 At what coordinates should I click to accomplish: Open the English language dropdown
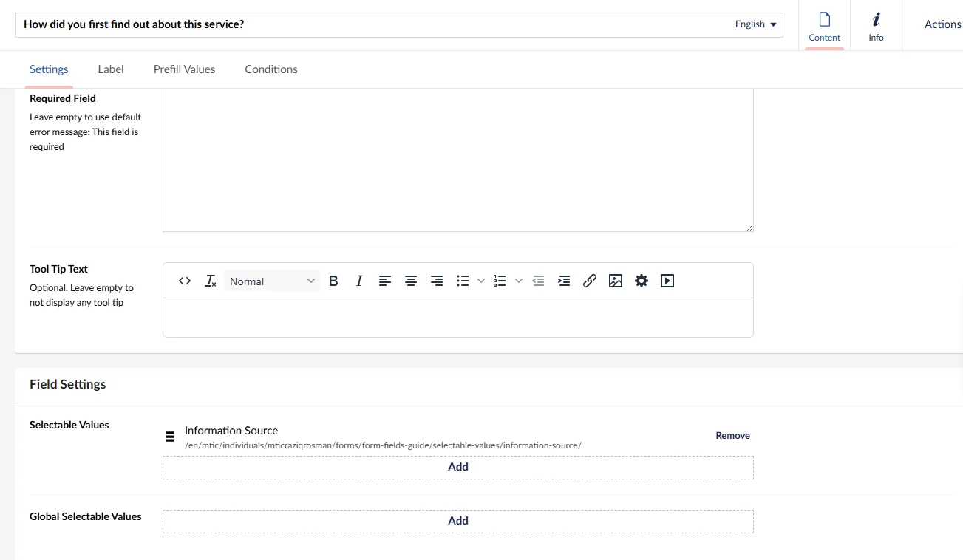click(x=755, y=24)
